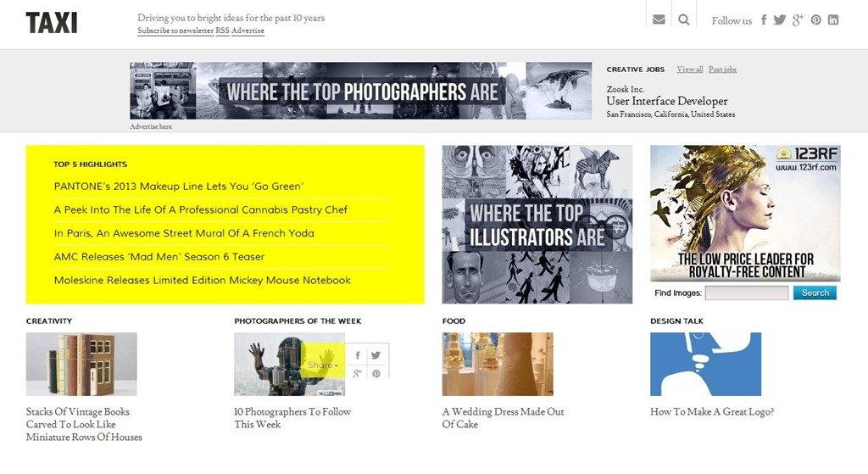Screen dimensions: 868x474
Task: Click the Find Images text field
Action: pos(747,293)
